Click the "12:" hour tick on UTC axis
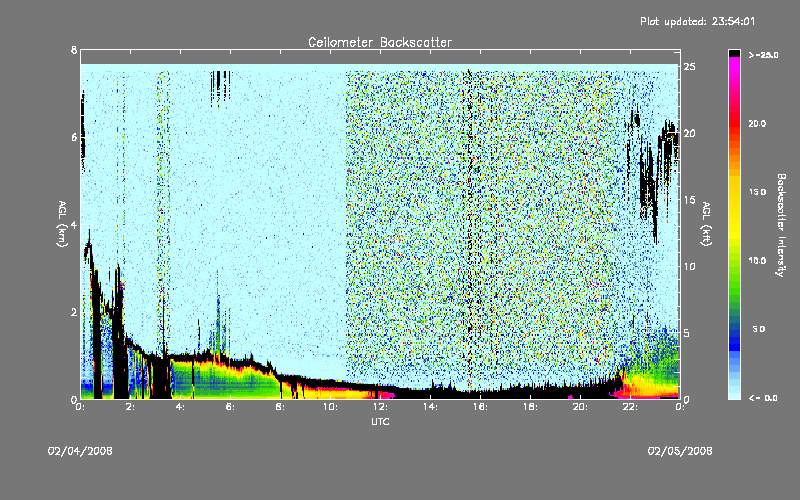The height and width of the screenshot is (500, 800). click(380, 407)
